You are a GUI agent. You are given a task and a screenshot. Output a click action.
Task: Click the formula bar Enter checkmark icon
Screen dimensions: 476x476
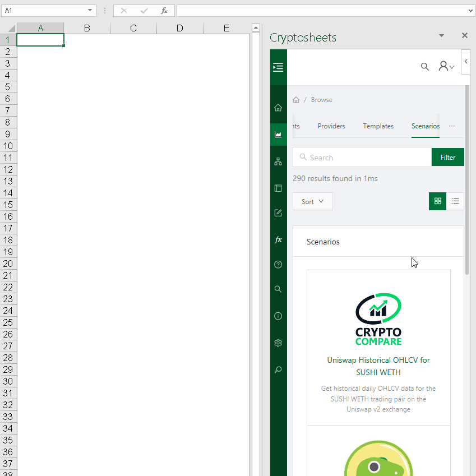(144, 11)
